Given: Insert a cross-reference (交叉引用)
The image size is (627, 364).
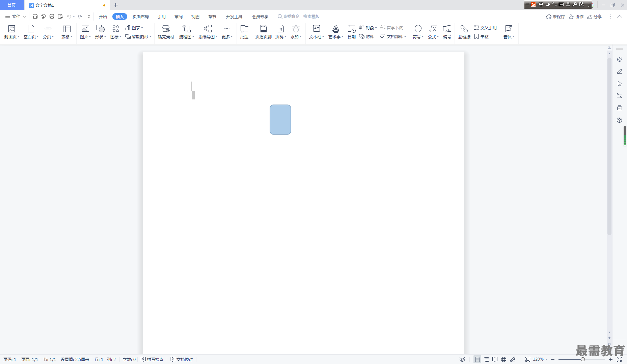Looking at the screenshot, I should click(x=485, y=28).
